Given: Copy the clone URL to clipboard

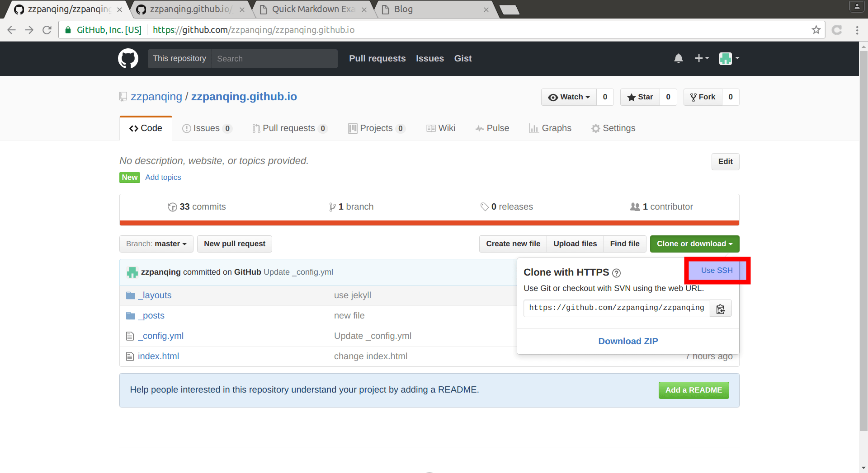Looking at the screenshot, I should coord(721,309).
